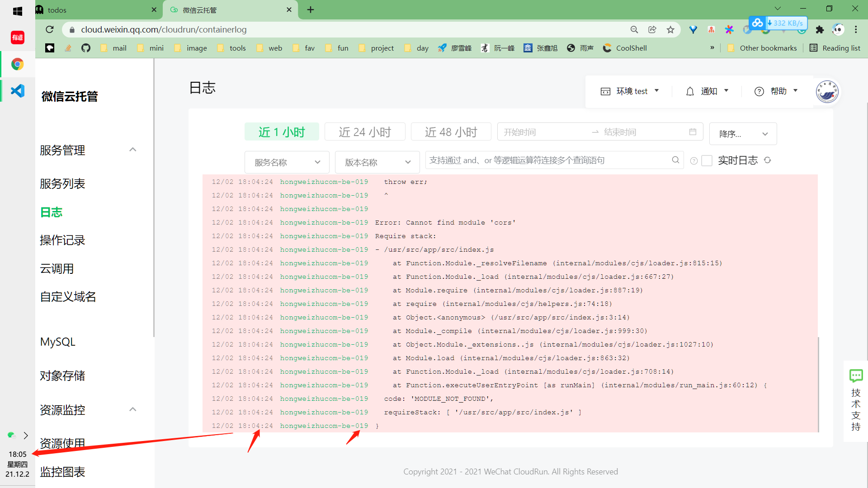This screenshot has height=488, width=868.
Task: Bookmark the page with the star icon
Action: point(670,30)
